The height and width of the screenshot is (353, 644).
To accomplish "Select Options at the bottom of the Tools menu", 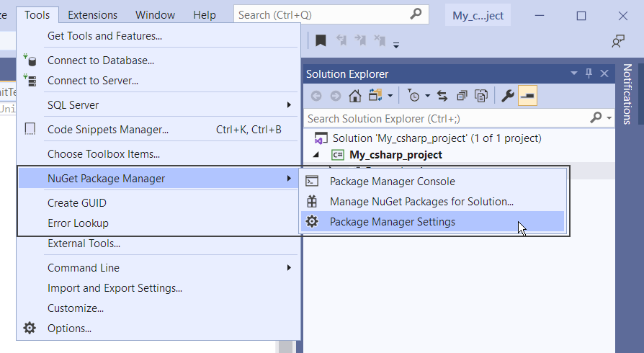I will (69, 329).
